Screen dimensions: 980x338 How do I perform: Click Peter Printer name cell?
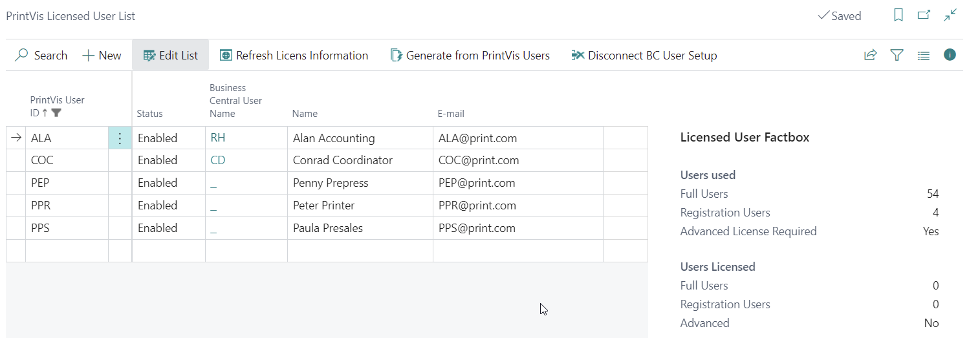360,206
